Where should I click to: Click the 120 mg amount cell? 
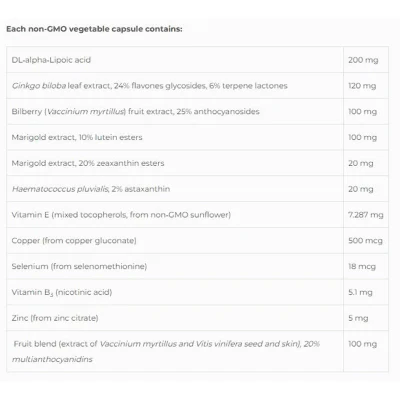pos(366,86)
